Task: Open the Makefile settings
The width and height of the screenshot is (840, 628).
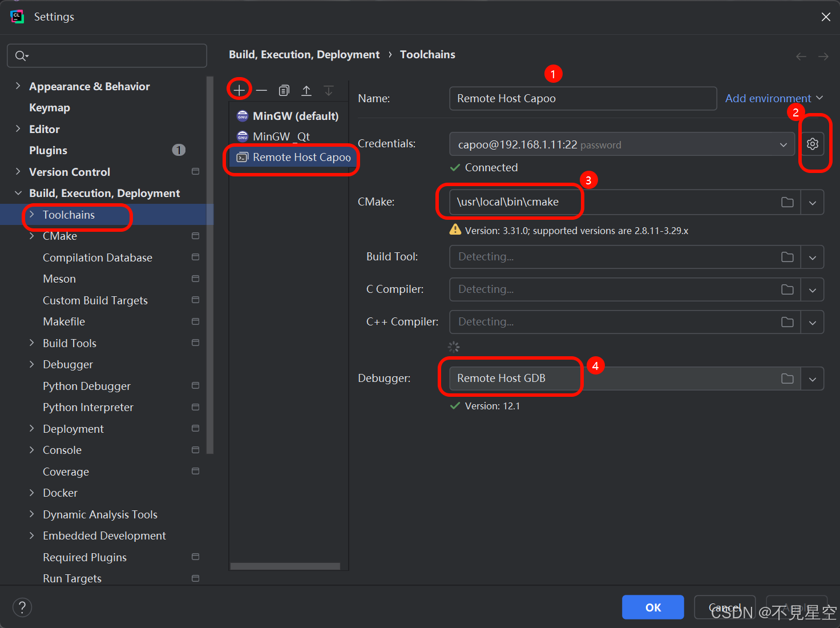Action: pos(64,321)
